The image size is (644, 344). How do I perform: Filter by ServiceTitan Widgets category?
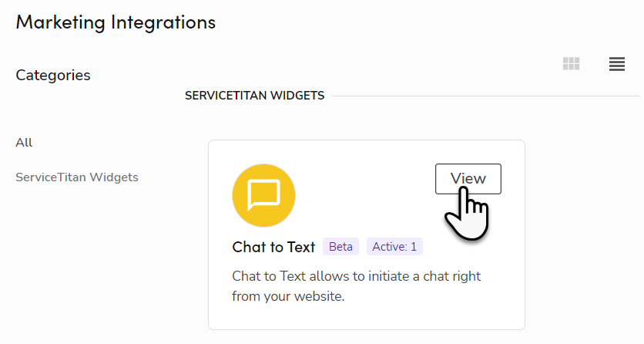[77, 177]
